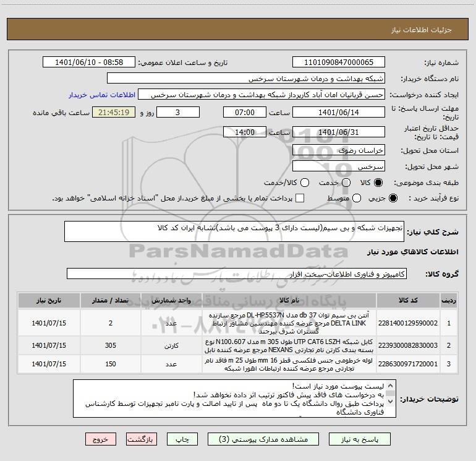Click product code 2281400129590002
The width and height of the screenshot is (476, 461).
tap(408, 323)
